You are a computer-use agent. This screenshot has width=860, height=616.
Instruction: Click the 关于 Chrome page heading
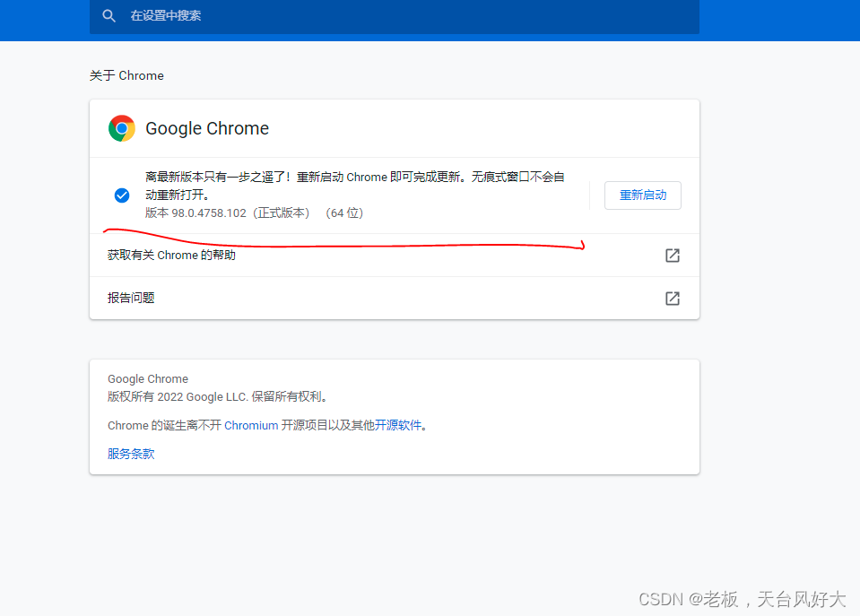tap(126, 75)
